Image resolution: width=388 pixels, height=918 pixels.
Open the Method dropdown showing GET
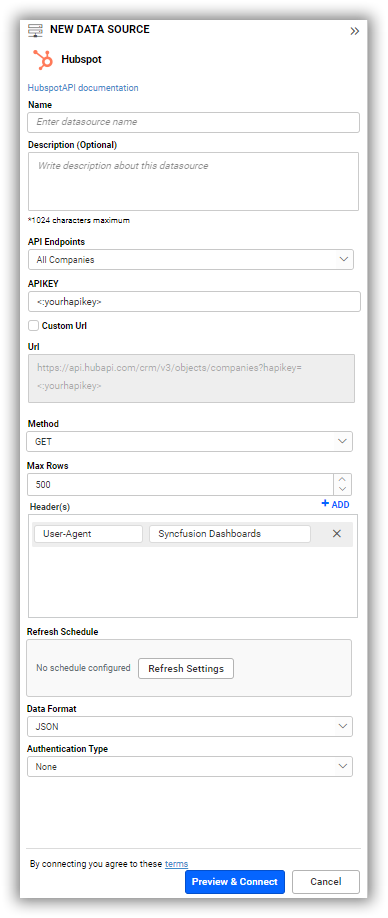pos(190,441)
